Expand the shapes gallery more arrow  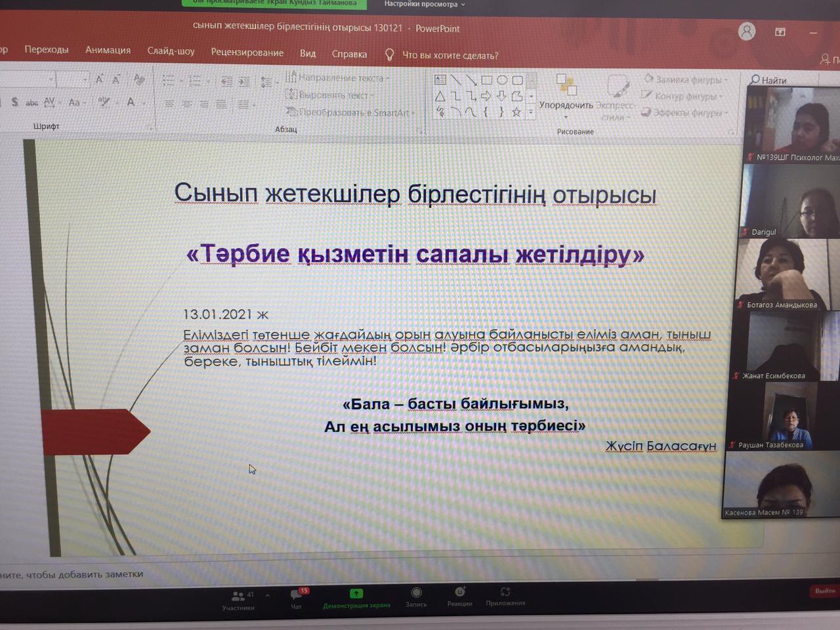531,112
